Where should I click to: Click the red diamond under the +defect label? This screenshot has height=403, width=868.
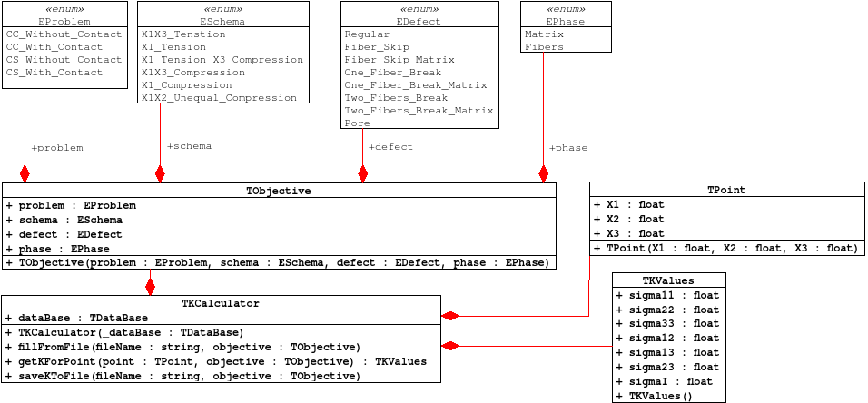(363, 173)
